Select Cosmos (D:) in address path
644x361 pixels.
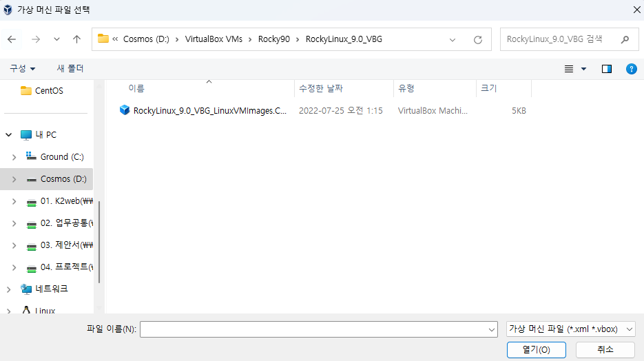(x=146, y=39)
